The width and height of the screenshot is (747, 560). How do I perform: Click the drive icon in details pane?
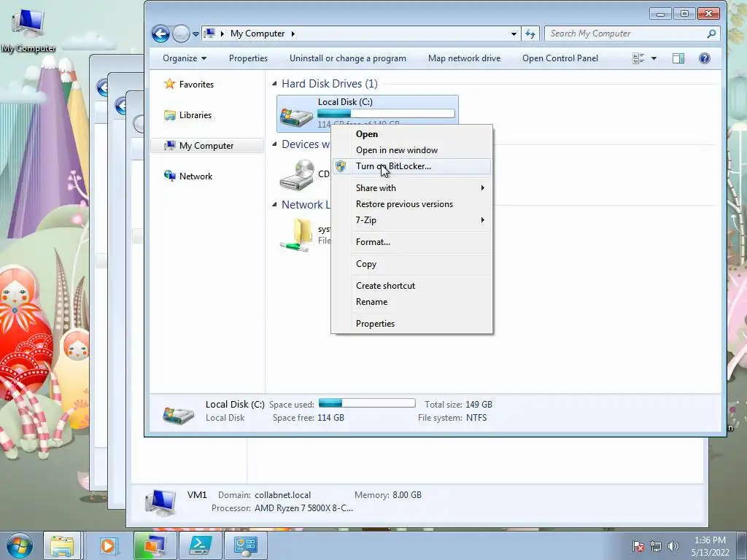(178, 414)
